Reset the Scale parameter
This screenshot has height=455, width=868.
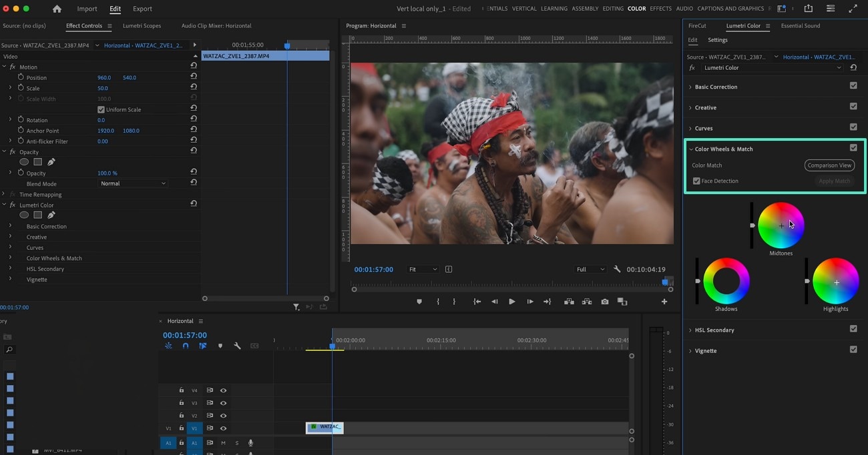pyautogui.click(x=194, y=88)
